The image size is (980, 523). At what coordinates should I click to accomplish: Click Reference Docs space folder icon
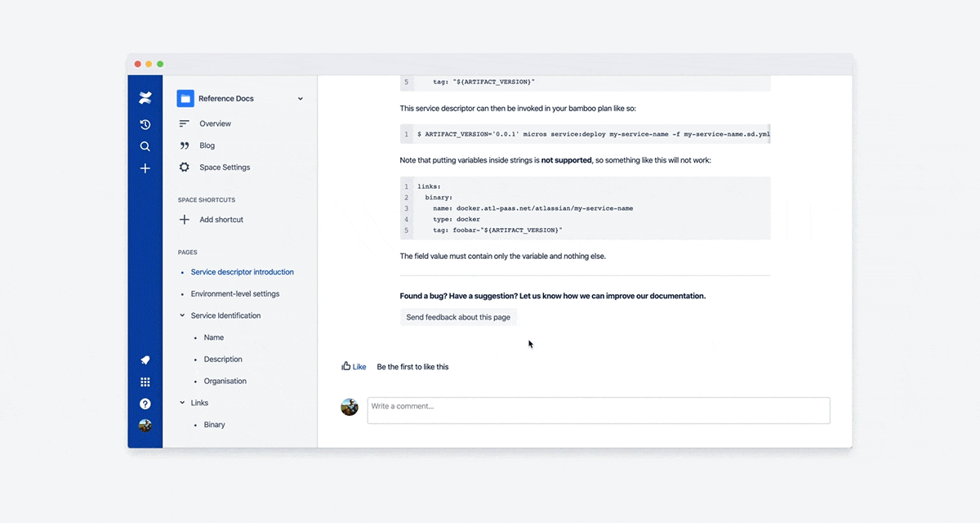185,98
